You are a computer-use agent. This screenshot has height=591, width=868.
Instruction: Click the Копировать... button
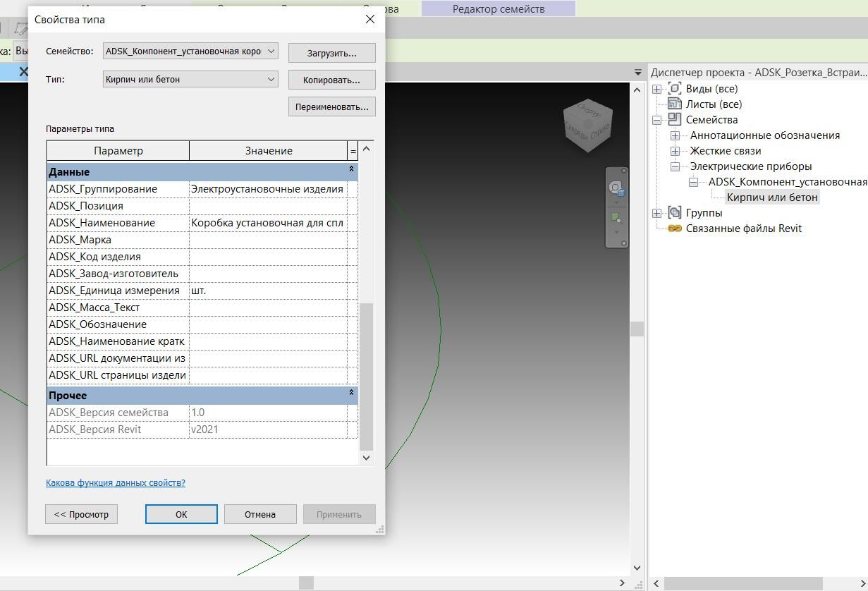[x=331, y=80]
